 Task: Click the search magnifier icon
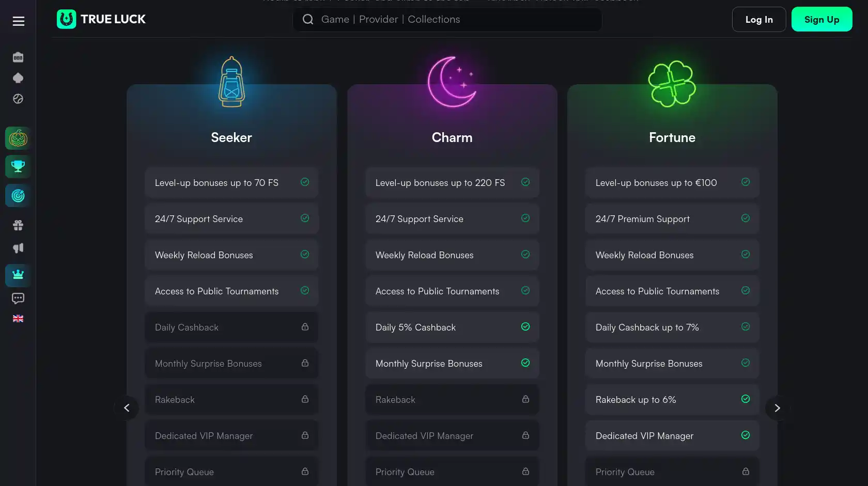pos(308,20)
